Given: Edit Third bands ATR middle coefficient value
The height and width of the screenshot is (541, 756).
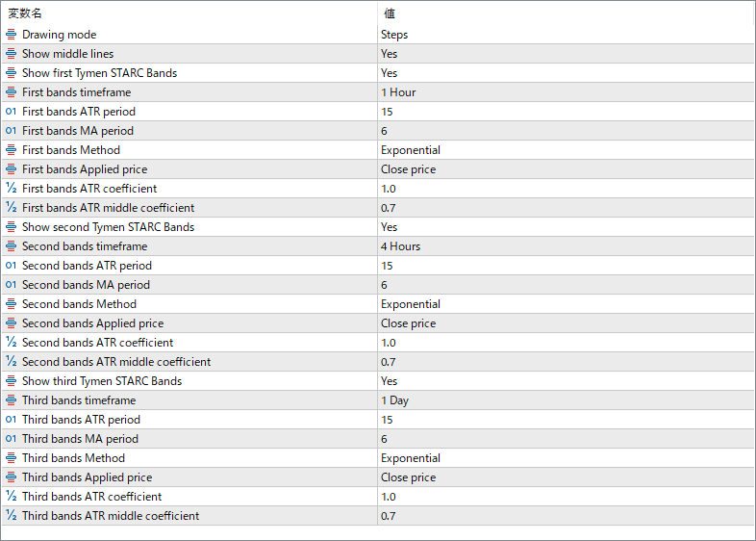Looking at the screenshot, I should pyautogui.click(x=388, y=516).
